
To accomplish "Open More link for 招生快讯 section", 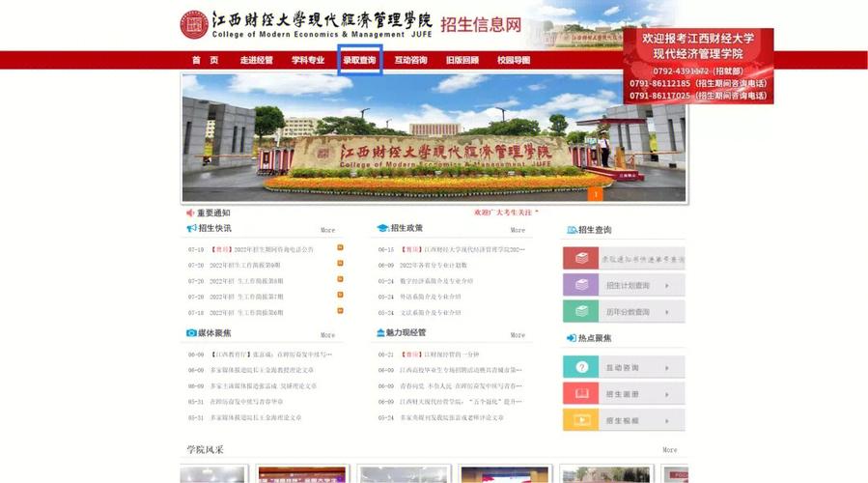I will point(327,230).
